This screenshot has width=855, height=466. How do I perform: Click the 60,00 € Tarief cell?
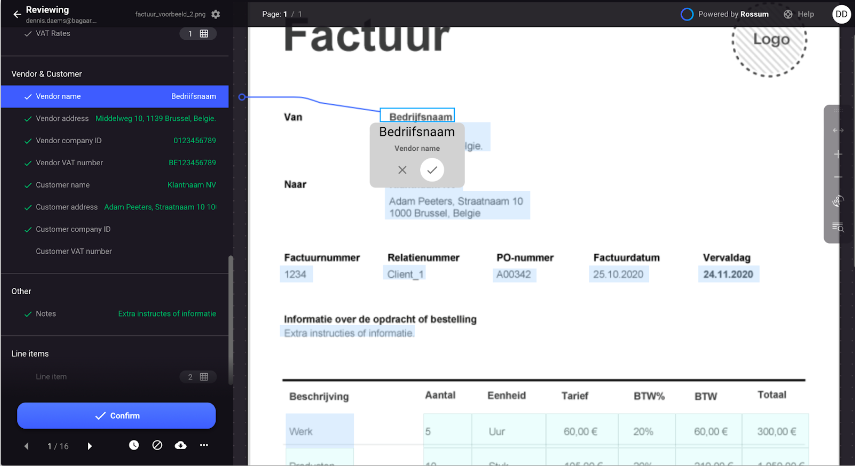coord(582,431)
